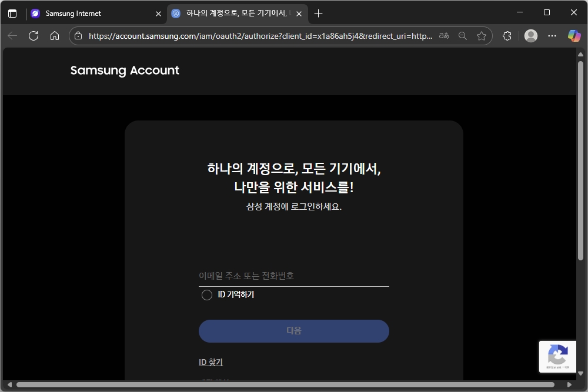Add this page to favorites
588x392 pixels.
pyautogui.click(x=482, y=36)
